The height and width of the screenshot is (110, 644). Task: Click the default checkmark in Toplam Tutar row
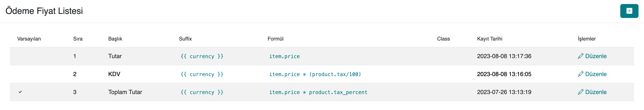20,92
